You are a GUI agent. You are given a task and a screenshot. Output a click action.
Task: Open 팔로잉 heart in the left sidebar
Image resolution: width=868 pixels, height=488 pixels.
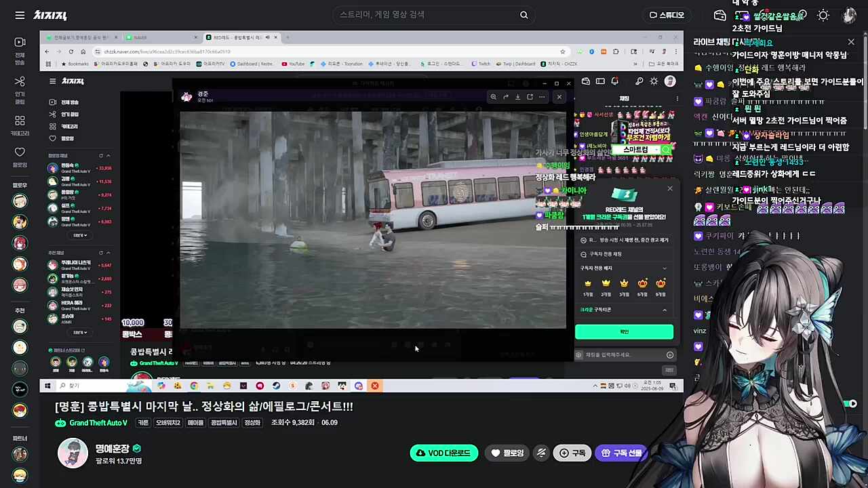tap(20, 157)
